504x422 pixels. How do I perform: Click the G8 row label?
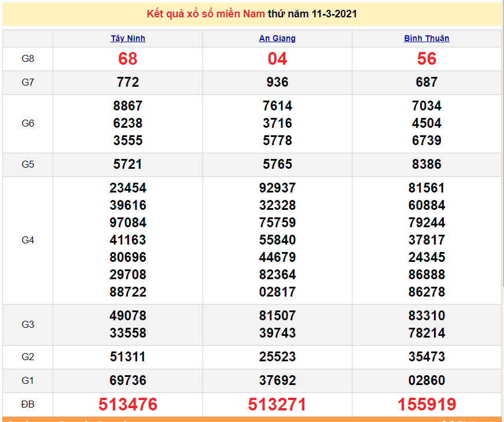tap(28, 59)
